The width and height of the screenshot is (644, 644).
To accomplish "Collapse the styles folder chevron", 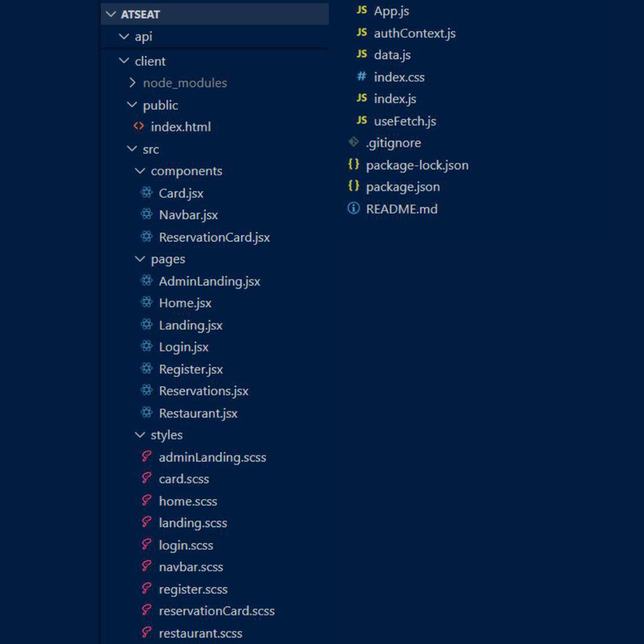I will click(x=140, y=435).
